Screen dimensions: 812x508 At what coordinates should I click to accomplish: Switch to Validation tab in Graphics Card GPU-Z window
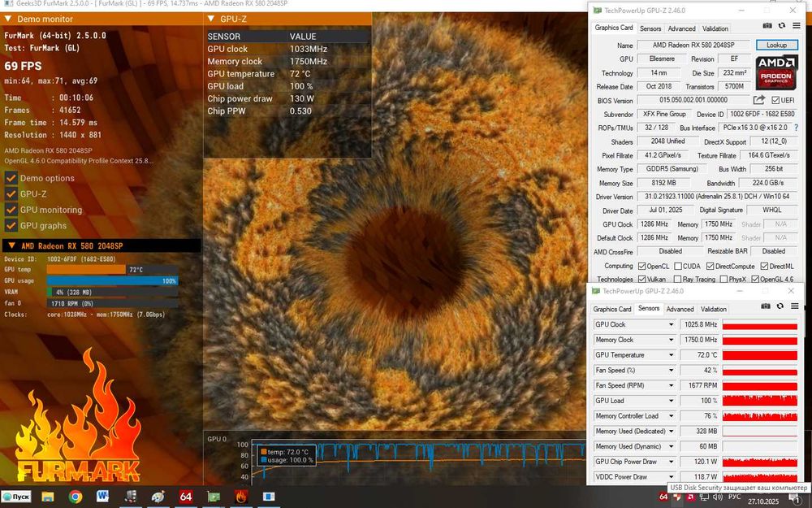[715, 28]
